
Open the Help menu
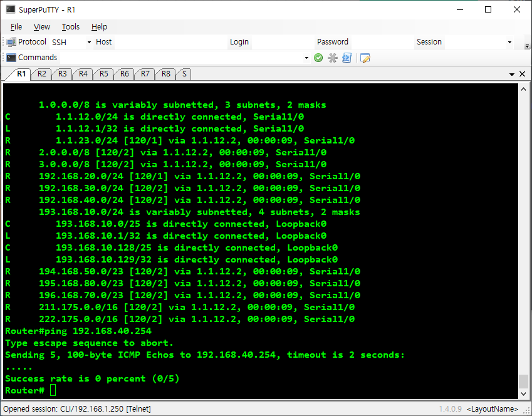(99, 27)
